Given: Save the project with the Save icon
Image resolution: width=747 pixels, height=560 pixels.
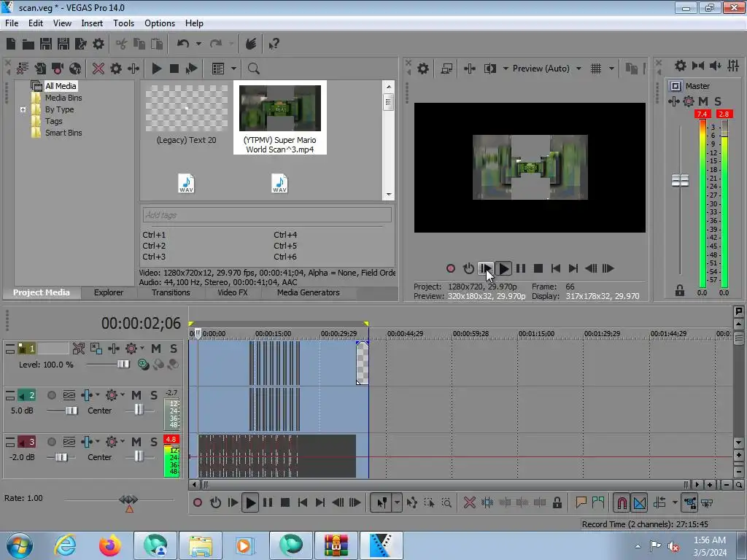Looking at the screenshot, I should pos(46,44).
